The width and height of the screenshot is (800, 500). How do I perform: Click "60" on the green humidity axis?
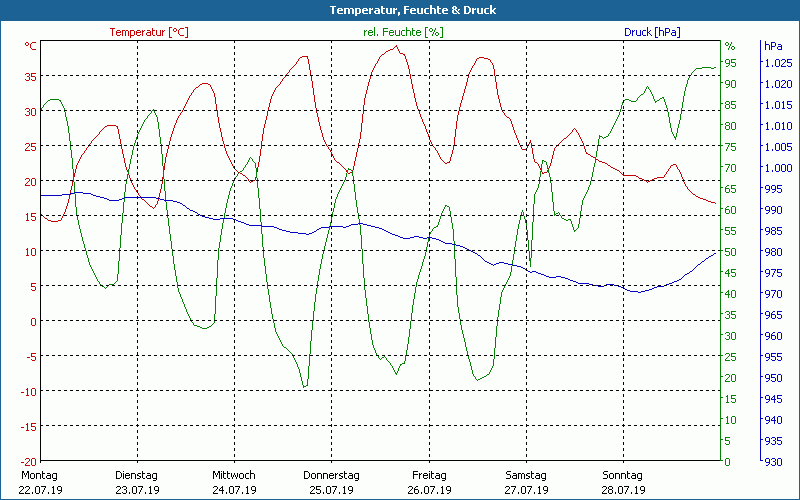[731, 210]
